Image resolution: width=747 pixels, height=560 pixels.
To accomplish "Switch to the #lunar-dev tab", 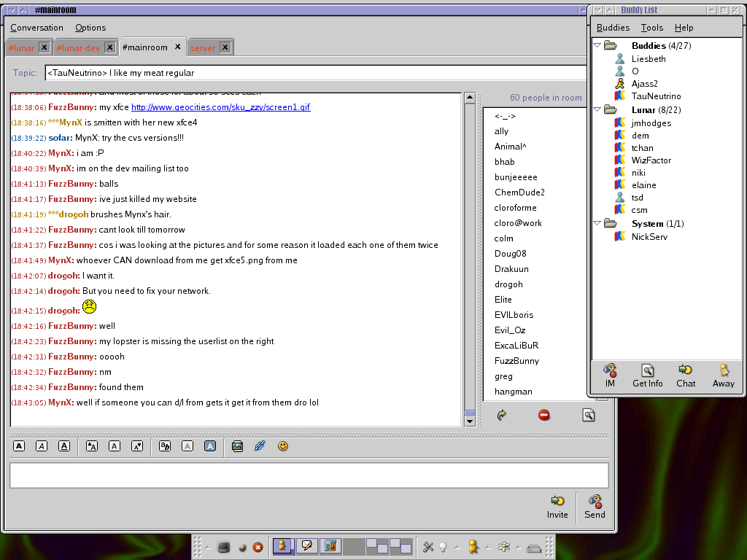I will (x=78, y=47).
